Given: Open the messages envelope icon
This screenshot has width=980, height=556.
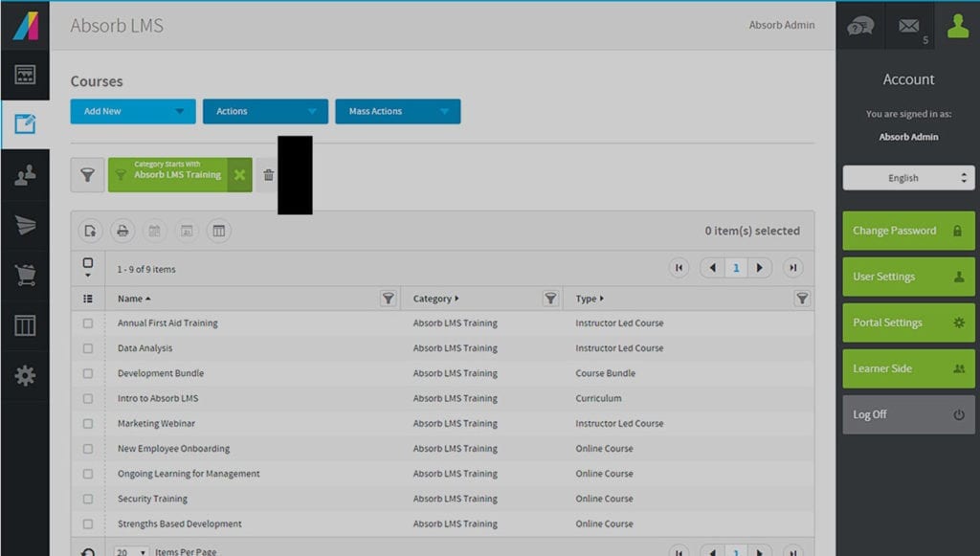Looking at the screenshot, I should tap(909, 26).
